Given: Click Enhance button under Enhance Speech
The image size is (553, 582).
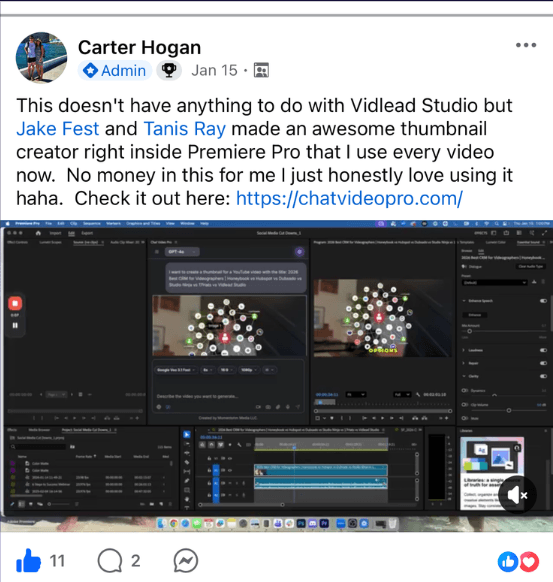Looking at the screenshot, I should [475, 315].
